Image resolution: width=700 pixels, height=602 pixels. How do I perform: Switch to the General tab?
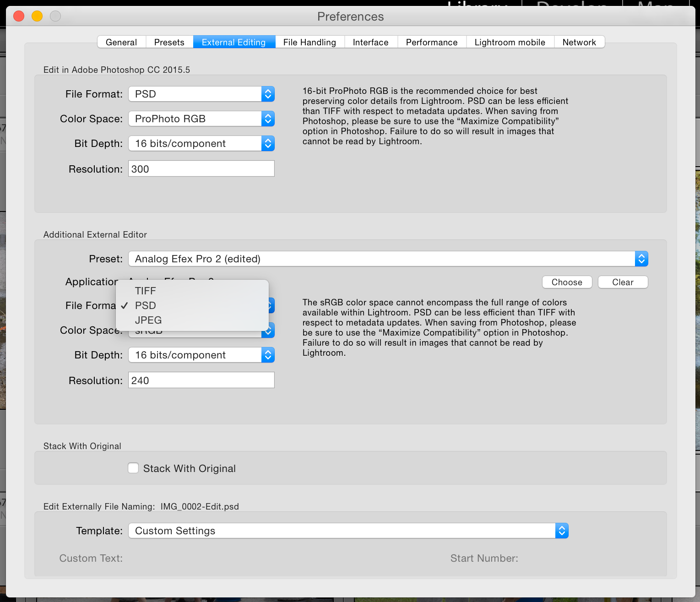coord(121,42)
